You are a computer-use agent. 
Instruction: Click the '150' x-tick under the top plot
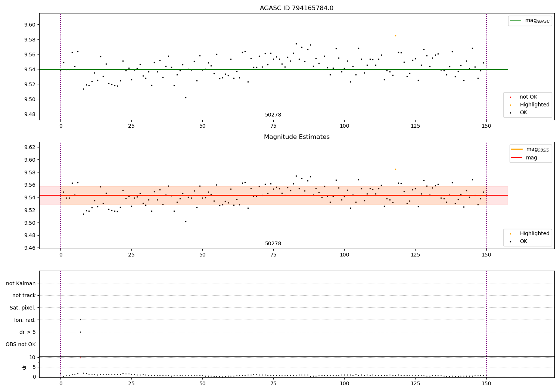click(x=486, y=126)
